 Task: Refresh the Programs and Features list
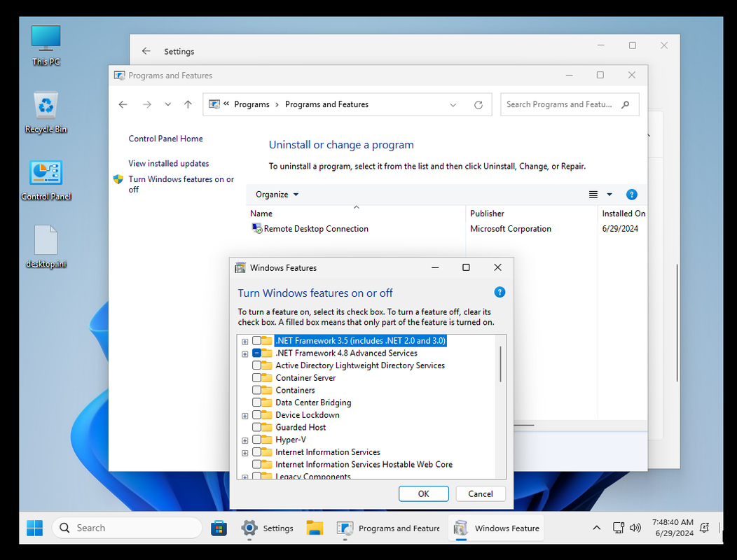(478, 105)
